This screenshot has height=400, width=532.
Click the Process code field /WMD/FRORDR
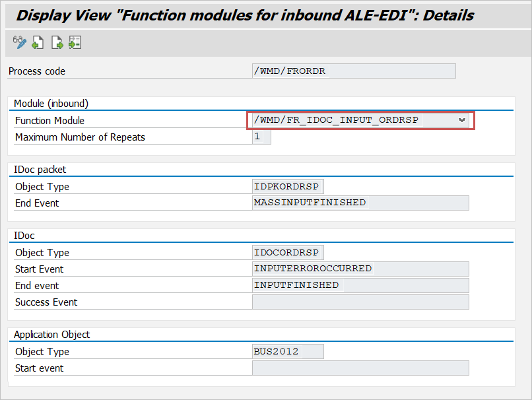tap(353, 71)
